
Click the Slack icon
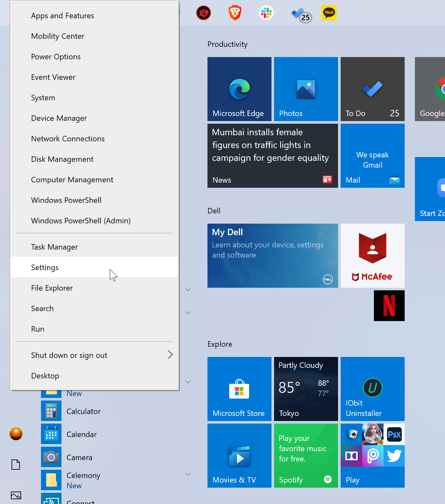point(266,13)
